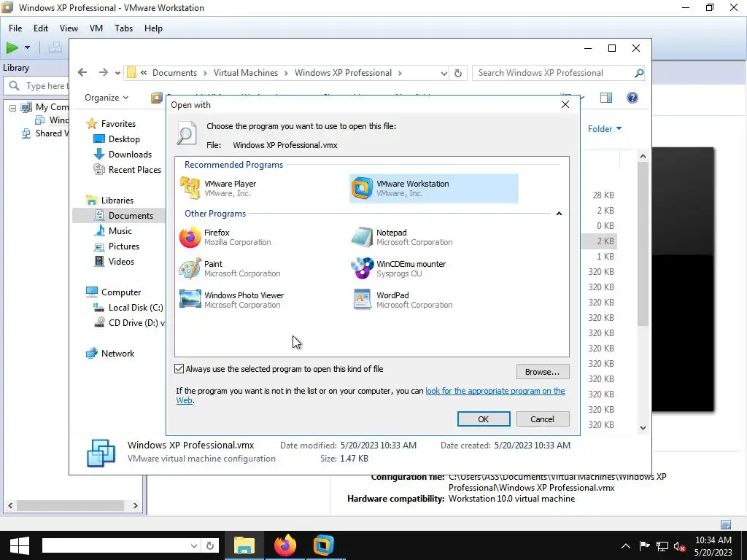Select Downloads under Favorites
This screenshot has width=747, height=560.
(x=130, y=155)
